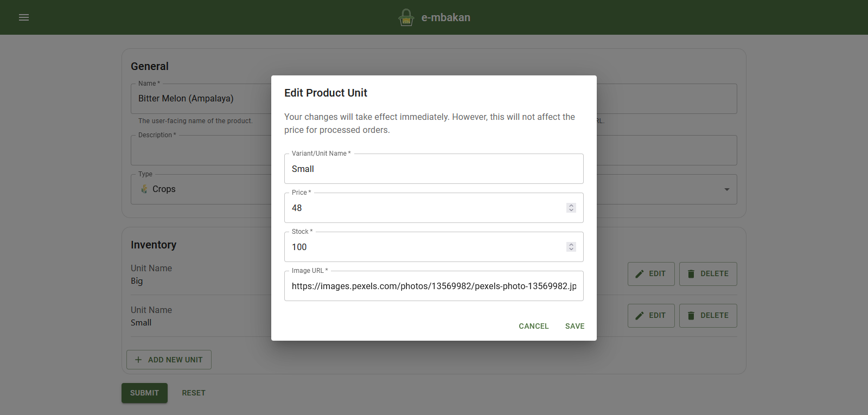Click the plus icon on Add New Unit
The image size is (868, 415).
(x=138, y=359)
